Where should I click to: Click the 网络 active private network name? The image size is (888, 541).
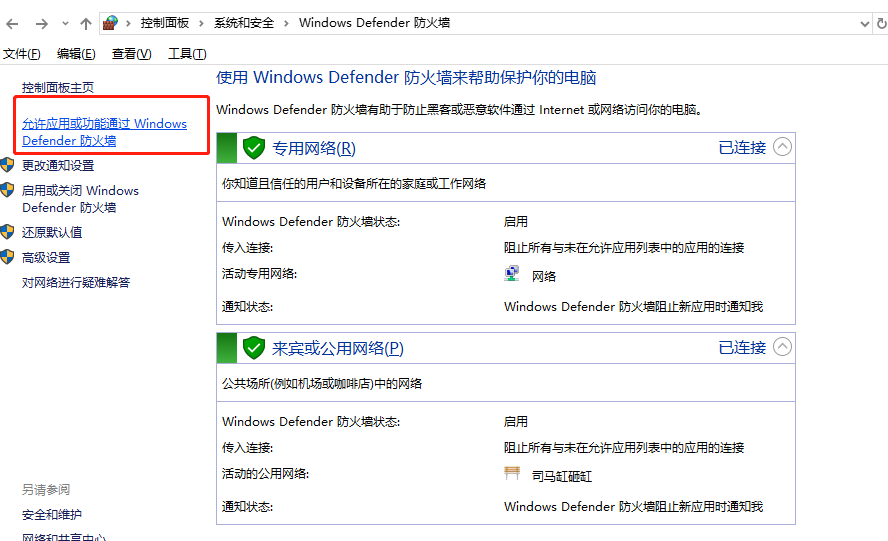(544, 276)
